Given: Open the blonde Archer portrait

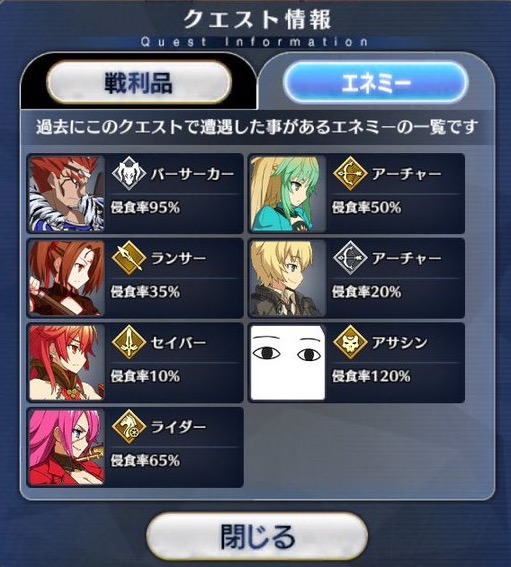Looking at the screenshot, I should [x=288, y=278].
